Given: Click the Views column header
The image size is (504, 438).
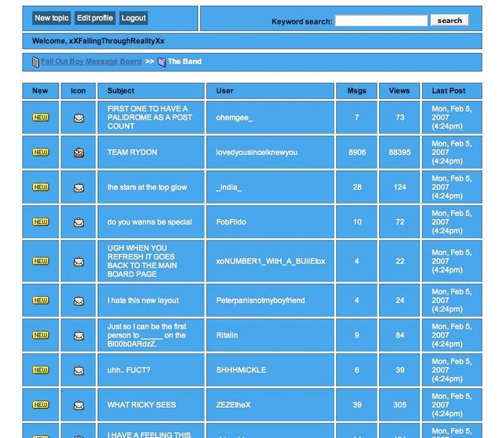Looking at the screenshot, I should coord(399,91).
